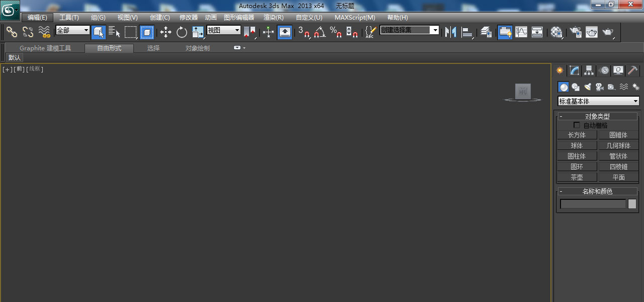
Task: Open the 创建选择集 named selection dropdown
Action: pos(409,30)
